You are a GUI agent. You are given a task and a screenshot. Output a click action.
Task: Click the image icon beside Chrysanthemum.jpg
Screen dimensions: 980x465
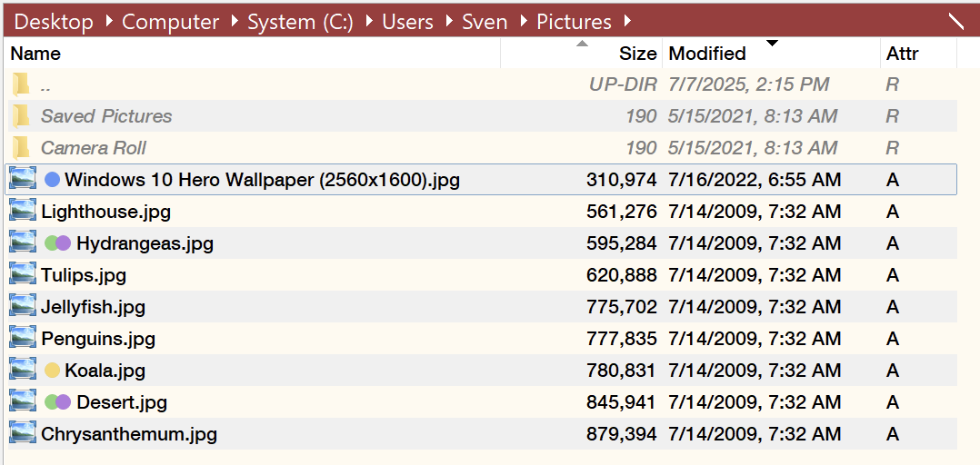coord(23,433)
